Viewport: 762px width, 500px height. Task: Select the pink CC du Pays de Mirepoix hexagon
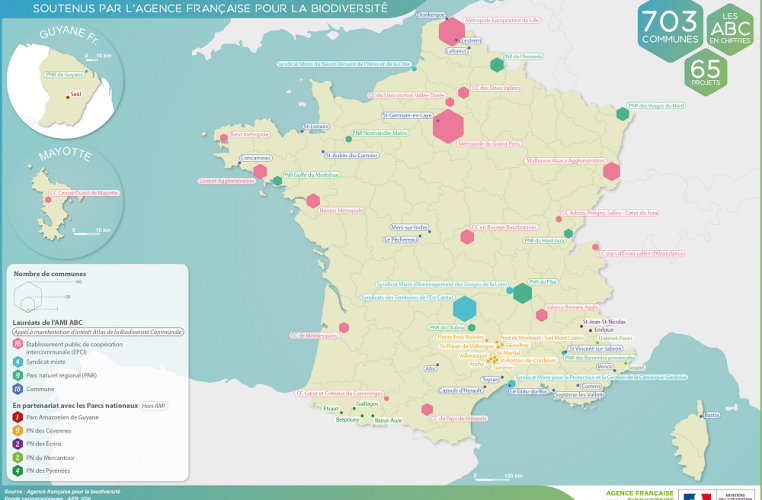(x=427, y=410)
